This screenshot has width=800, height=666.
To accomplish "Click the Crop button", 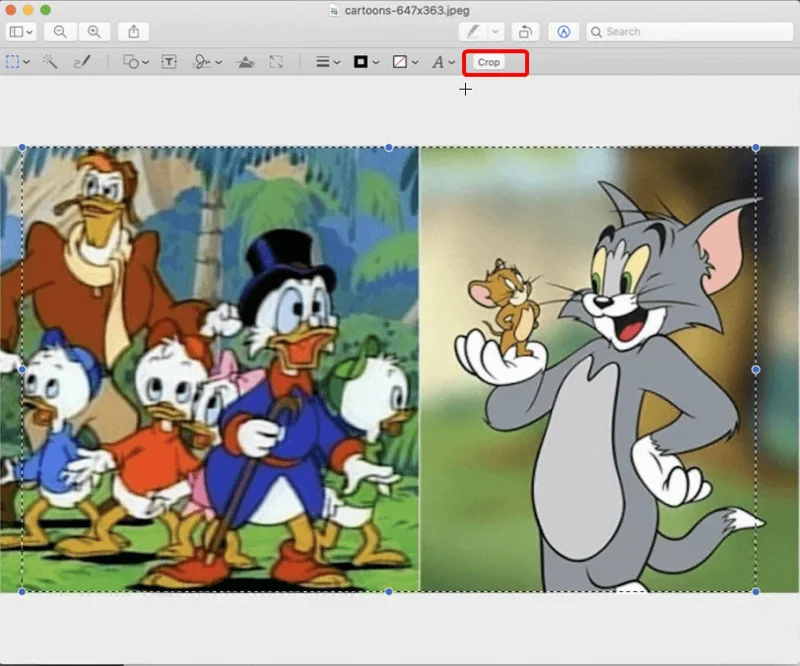I will click(489, 62).
